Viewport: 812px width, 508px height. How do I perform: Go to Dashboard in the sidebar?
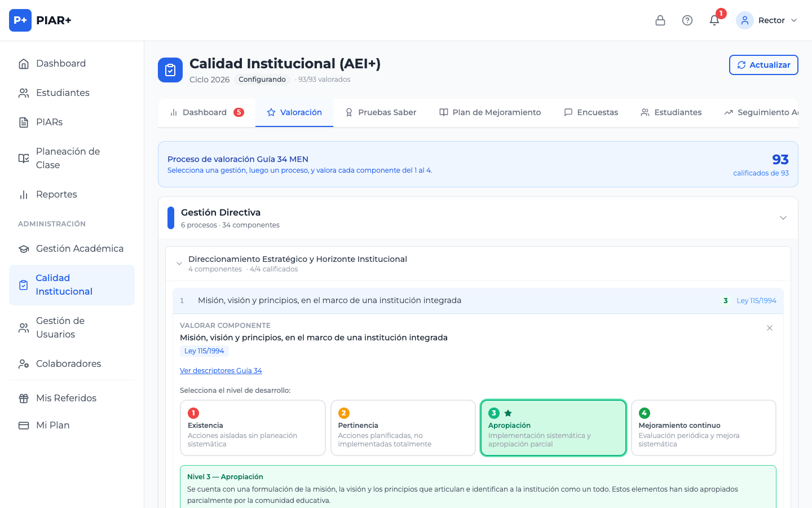point(72,63)
